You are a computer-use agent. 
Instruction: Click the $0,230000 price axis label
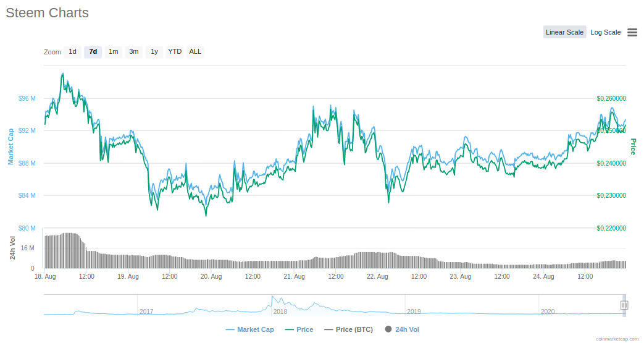pos(611,195)
